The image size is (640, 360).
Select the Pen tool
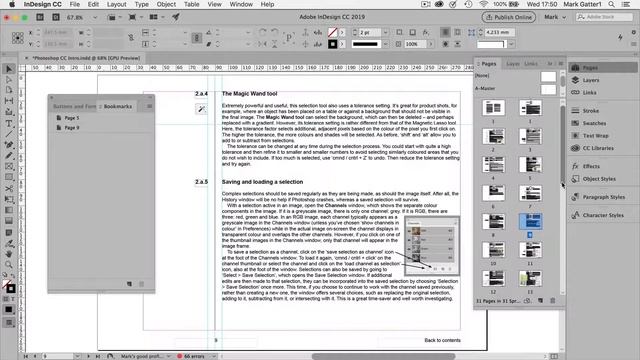point(9,145)
